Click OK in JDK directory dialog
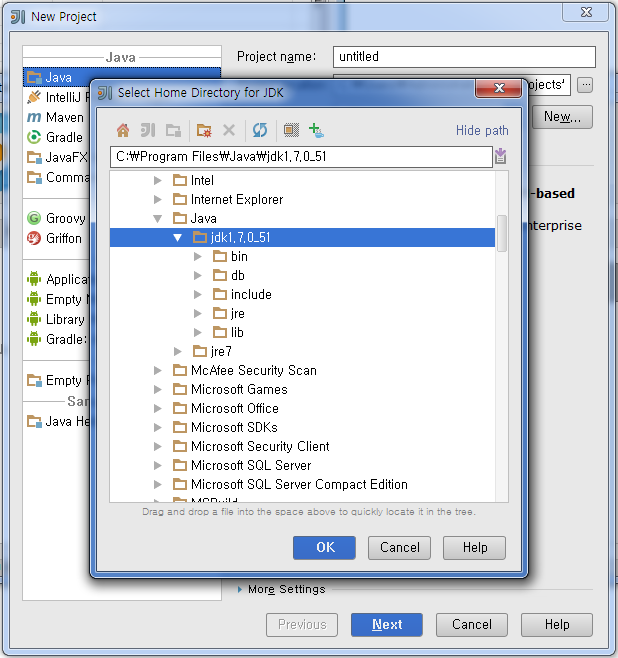 [x=324, y=548]
